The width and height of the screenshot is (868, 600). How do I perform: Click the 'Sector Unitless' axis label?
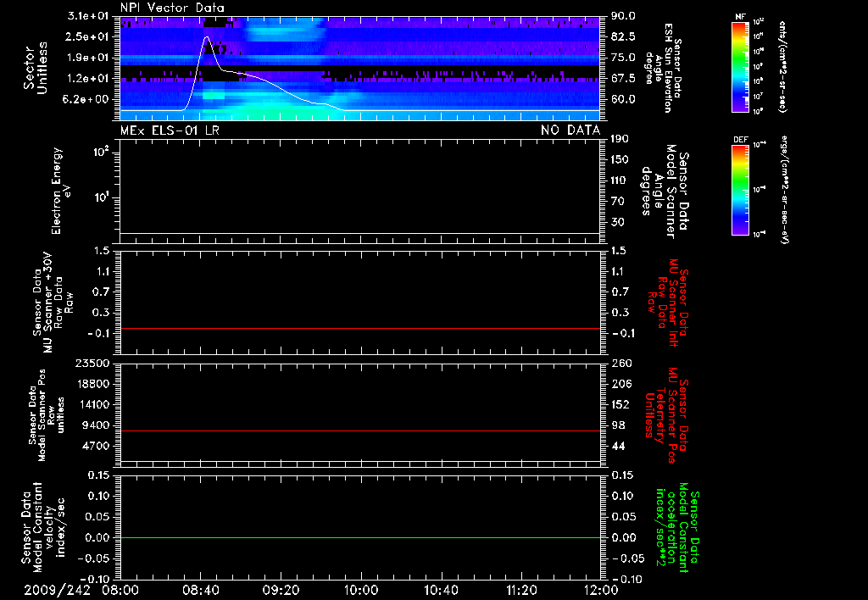(x=36, y=68)
